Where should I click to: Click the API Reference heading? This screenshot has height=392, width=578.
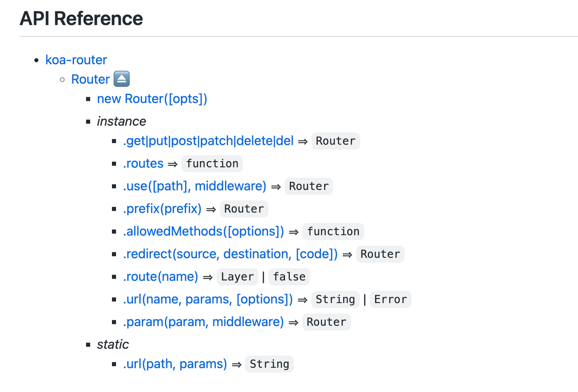click(81, 19)
